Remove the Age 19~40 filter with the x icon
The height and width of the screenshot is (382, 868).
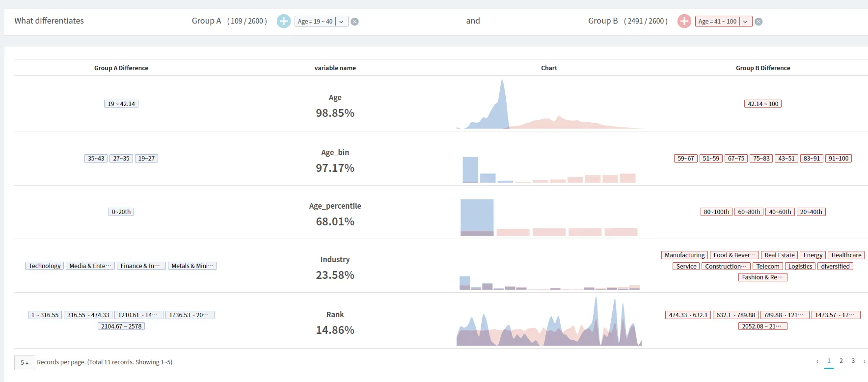click(x=354, y=22)
